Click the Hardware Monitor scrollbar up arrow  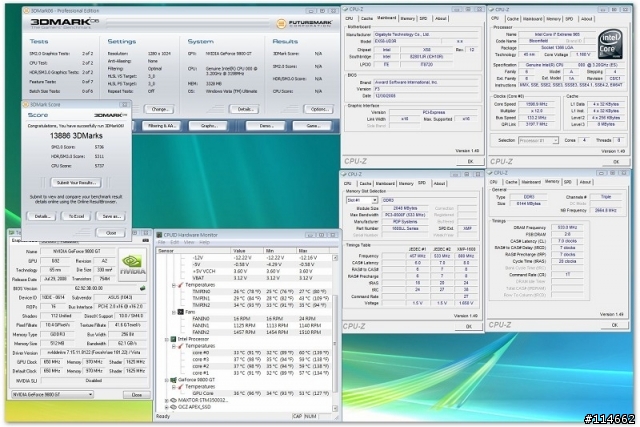tap(335, 258)
